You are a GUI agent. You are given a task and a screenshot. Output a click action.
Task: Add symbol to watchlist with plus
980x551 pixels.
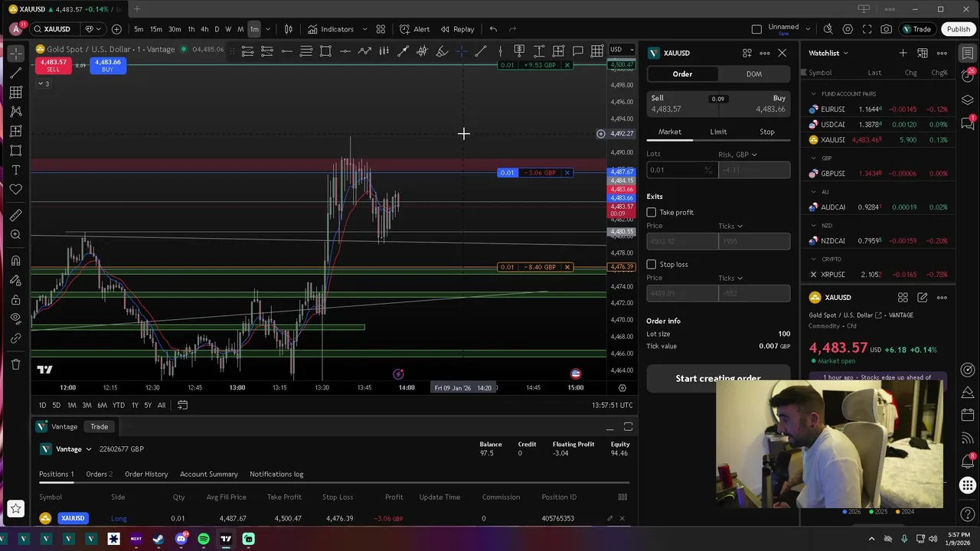pos(903,53)
